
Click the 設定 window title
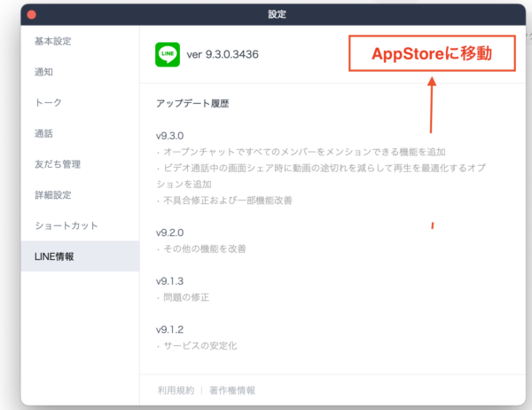coord(277,14)
